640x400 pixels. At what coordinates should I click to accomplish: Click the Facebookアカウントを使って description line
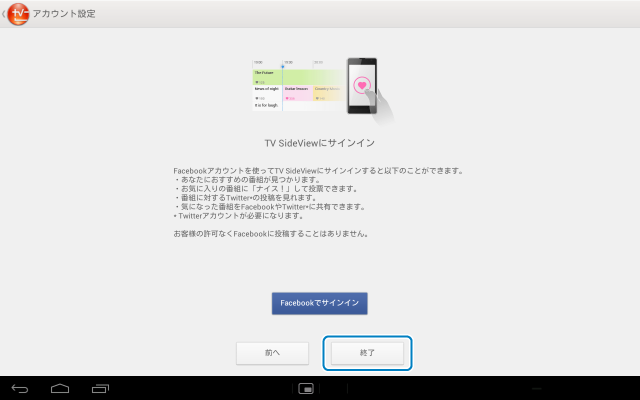tap(320, 171)
